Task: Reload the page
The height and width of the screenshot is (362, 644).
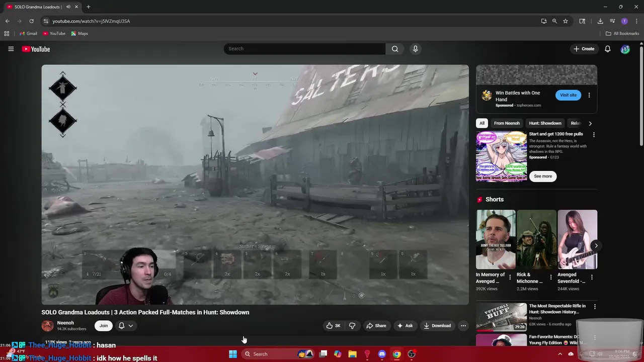Action: pyautogui.click(x=31, y=21)
